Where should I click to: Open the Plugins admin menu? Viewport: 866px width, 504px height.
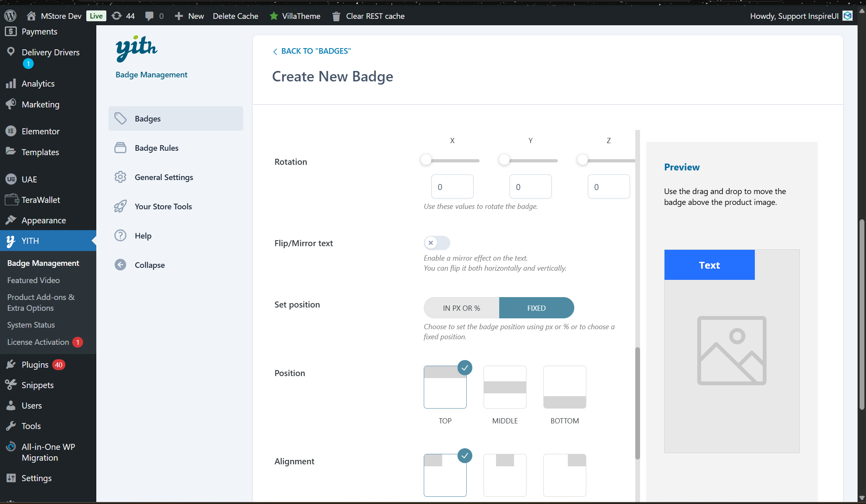point(35,365)
